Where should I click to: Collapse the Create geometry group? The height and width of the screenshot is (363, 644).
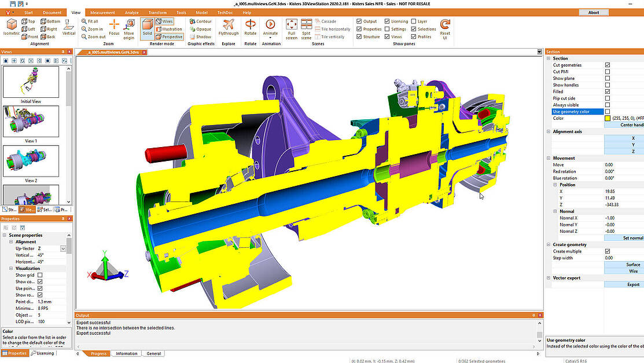pos(549,244)
